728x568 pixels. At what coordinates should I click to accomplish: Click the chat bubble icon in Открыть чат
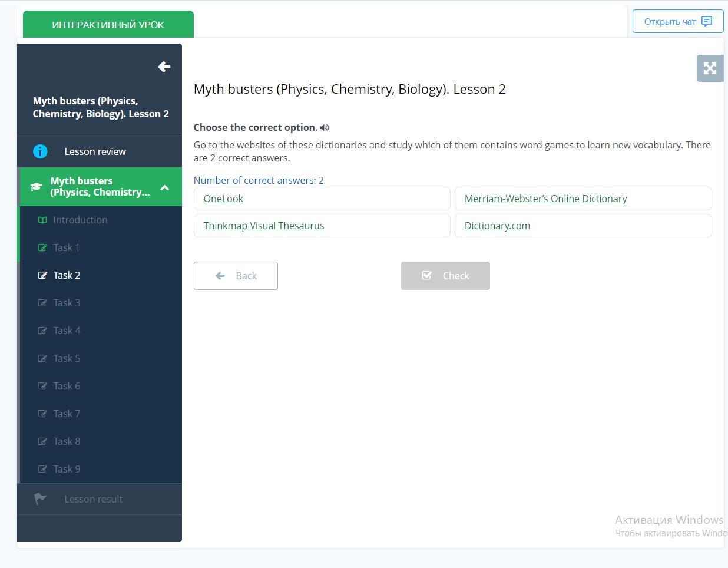[x=707, y=21]
